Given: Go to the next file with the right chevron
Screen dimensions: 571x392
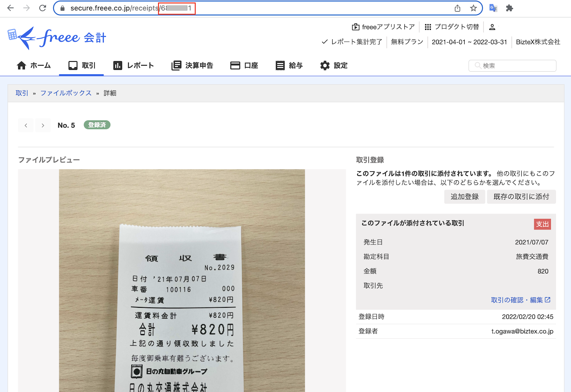Looking at the screenshot, I should tap(43, 125).
